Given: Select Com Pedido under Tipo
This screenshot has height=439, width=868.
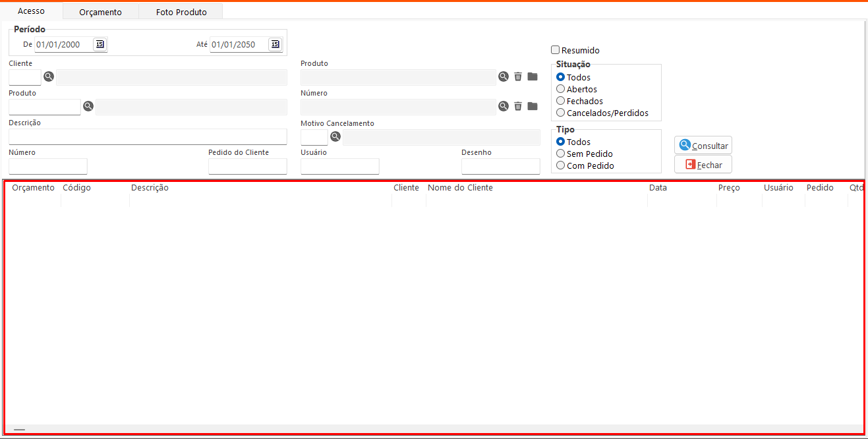Looking at the screenshot, I should tap(561, 165).
